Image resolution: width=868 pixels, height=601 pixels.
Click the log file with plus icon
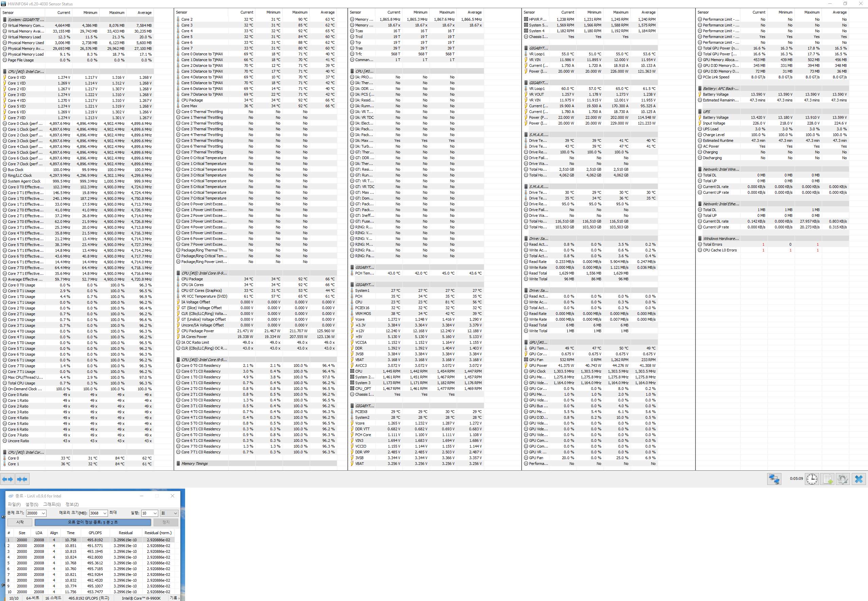click(x=827, y=478)
